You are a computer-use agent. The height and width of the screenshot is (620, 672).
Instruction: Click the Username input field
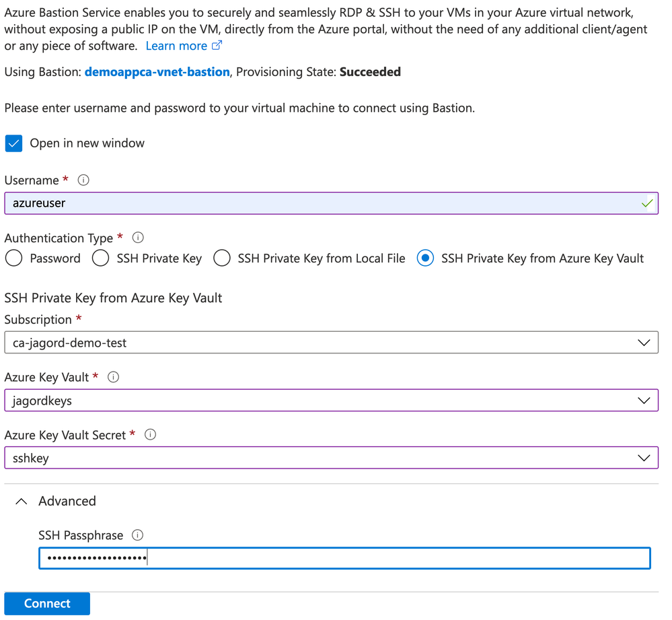coord(331,203)
